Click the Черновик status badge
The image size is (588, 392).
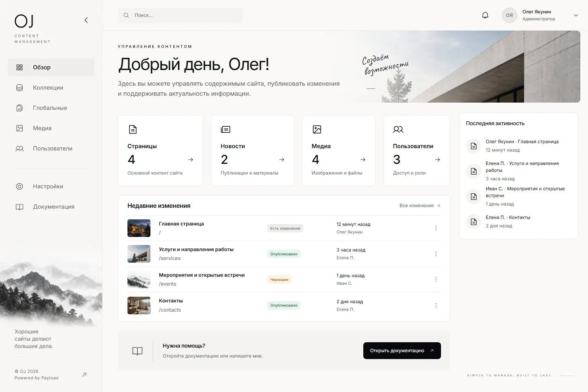click(279, 279)
